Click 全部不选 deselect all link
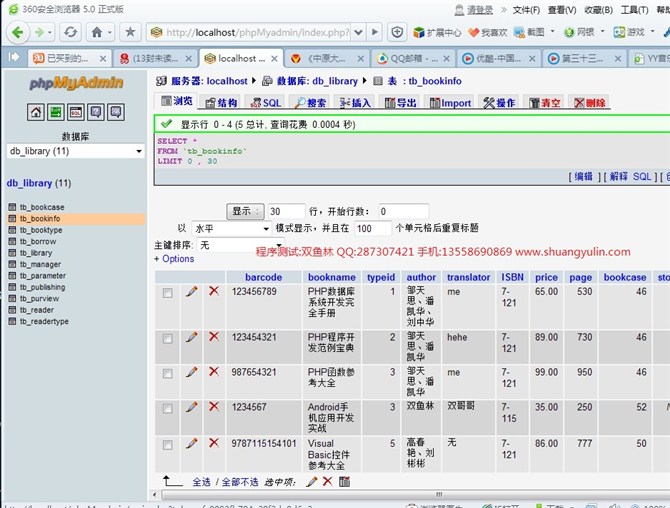 (240, 482)
